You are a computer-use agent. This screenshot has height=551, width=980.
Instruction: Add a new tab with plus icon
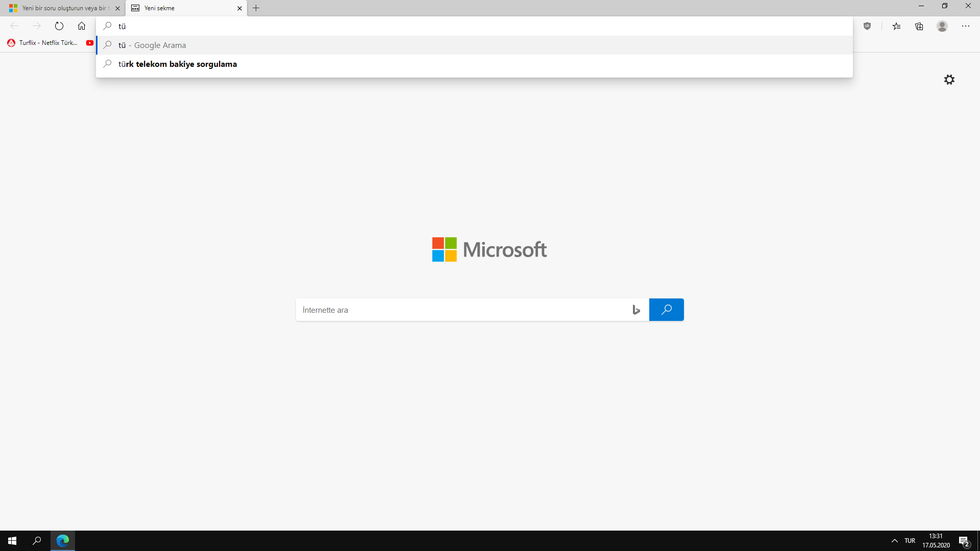coord(256,8)
